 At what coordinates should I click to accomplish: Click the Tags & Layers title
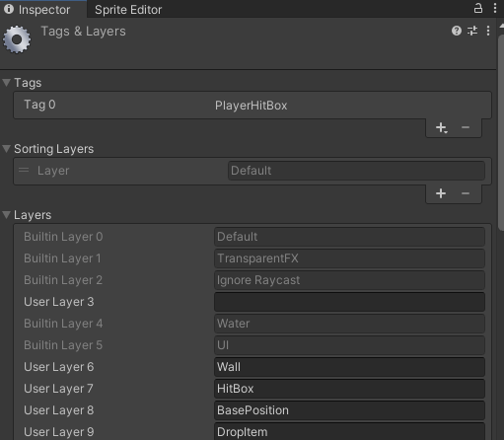[x=83, y=32]
